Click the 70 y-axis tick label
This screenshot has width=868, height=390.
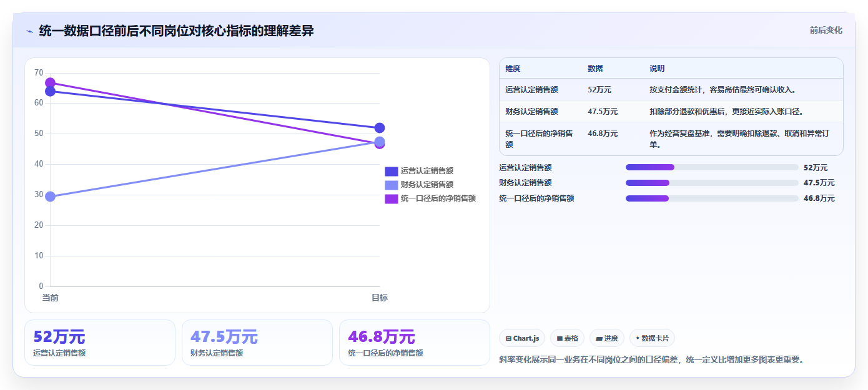pos(39,73)
